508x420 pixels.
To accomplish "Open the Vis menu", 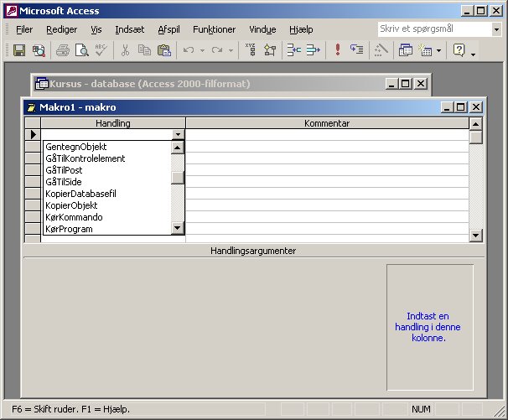I will pyautogui.click(x=96, y=29).
